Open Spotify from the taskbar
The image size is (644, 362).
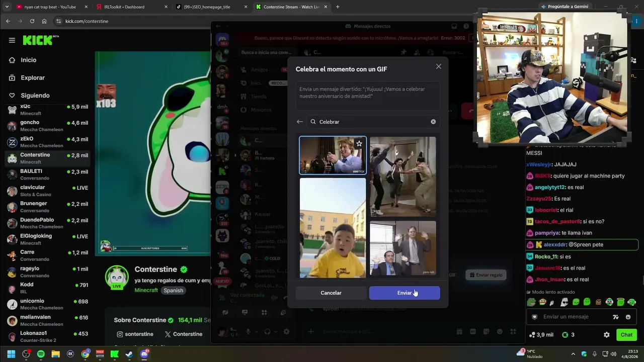point(41,354)
